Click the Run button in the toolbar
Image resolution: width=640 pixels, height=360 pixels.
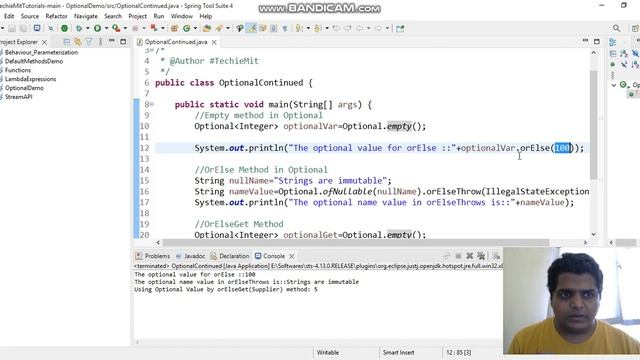[x=97, y=28]
